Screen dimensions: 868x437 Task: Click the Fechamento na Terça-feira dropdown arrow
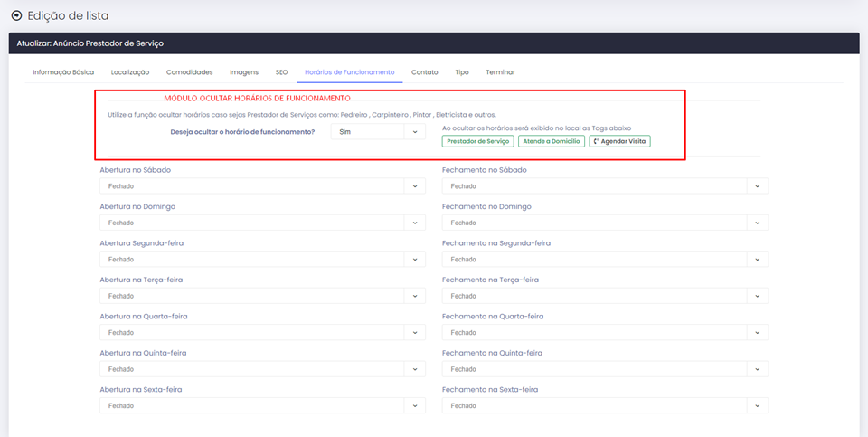(x=758, y=296)
